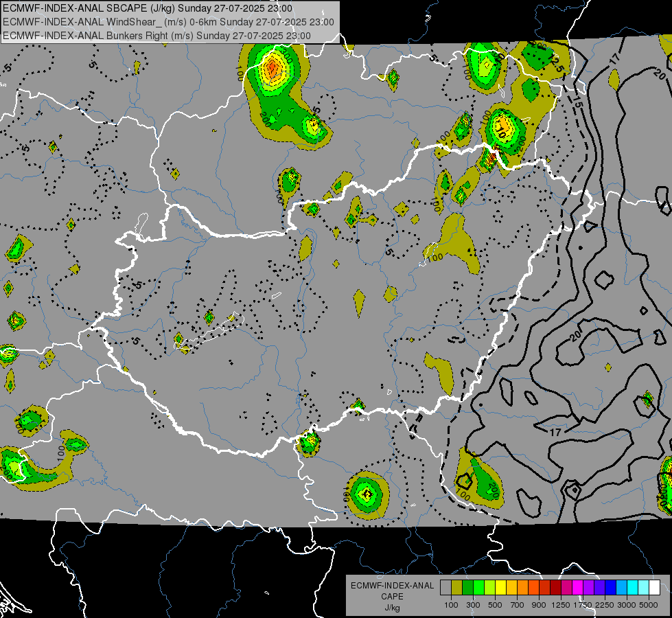
Task: Click the J/kg unit label in the legend
Action: pyautogui.click(x=392, y=608)
